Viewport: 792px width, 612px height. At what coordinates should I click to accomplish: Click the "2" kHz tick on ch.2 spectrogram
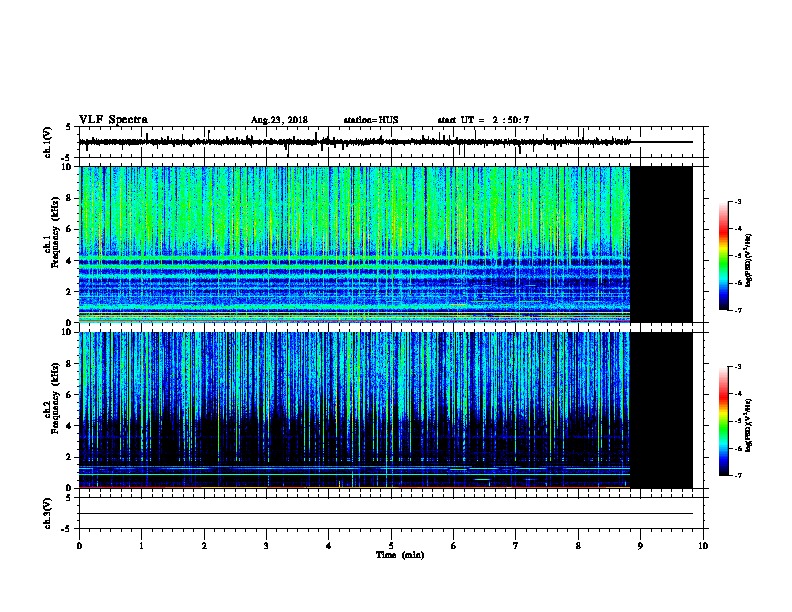coord(71,457)
